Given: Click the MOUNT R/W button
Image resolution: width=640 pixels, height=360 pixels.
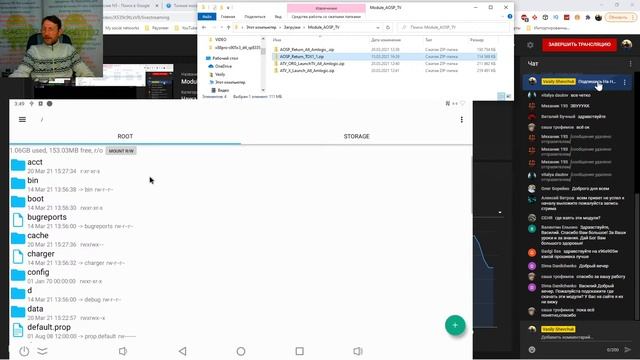Looking at the screenshot, I should click(121, 151).
